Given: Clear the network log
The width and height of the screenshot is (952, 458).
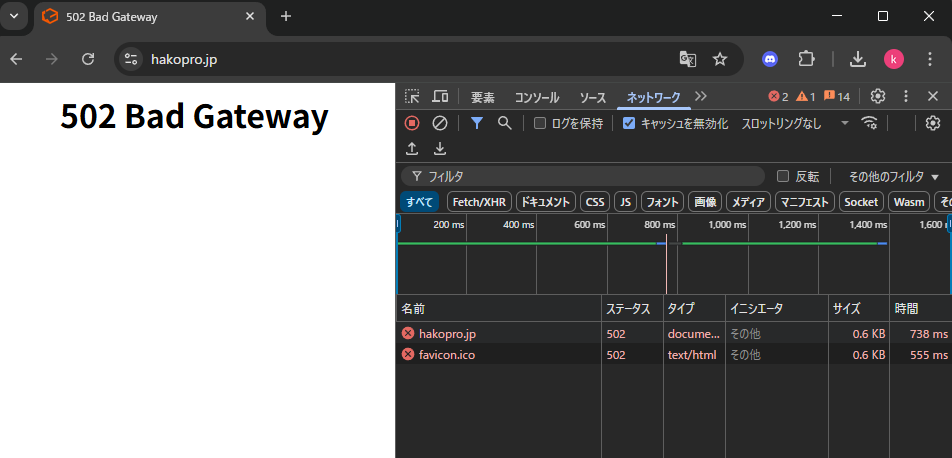Looking at the screenshot, I should coord(440,123).
